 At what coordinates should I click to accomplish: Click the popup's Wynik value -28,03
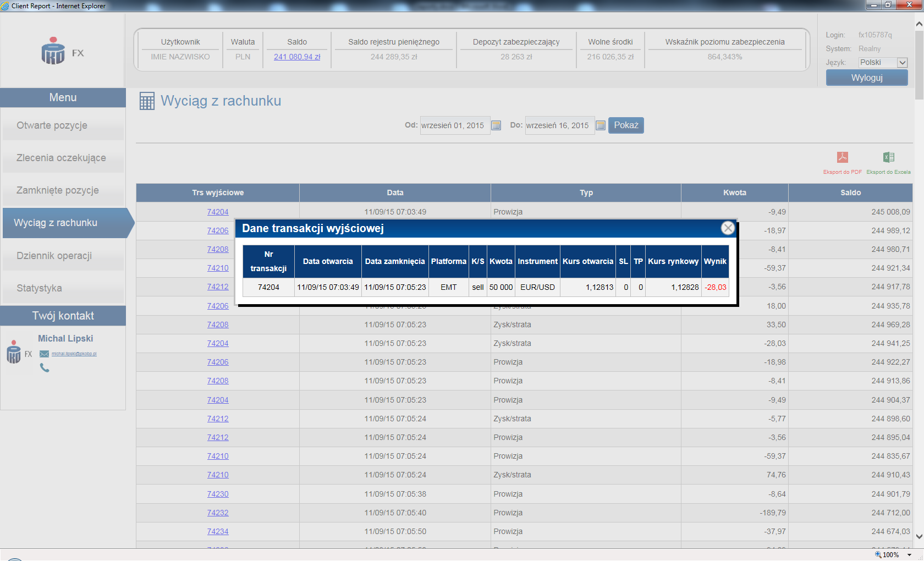click(716, 287)
